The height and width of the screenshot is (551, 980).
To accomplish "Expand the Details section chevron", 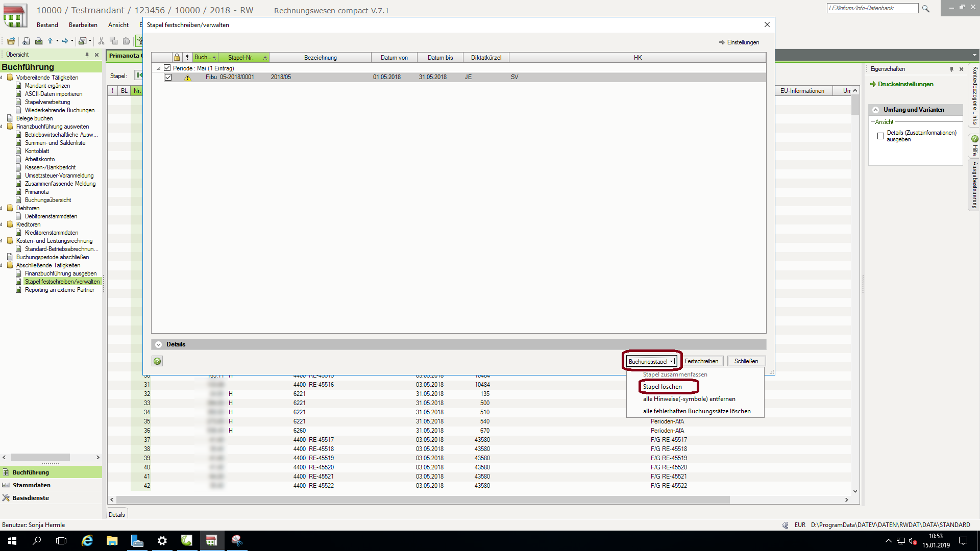I will tap(158, 344).
